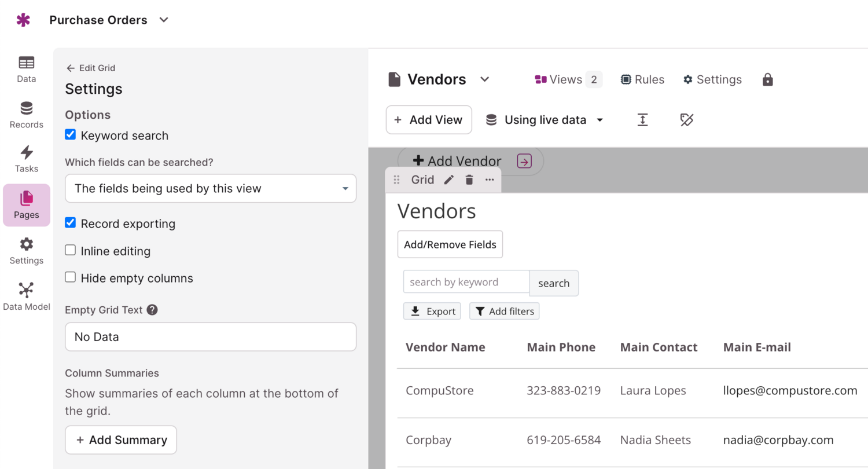868x469 pixels.
Task: Click the Add Summary button
Action: click(121, 440)
